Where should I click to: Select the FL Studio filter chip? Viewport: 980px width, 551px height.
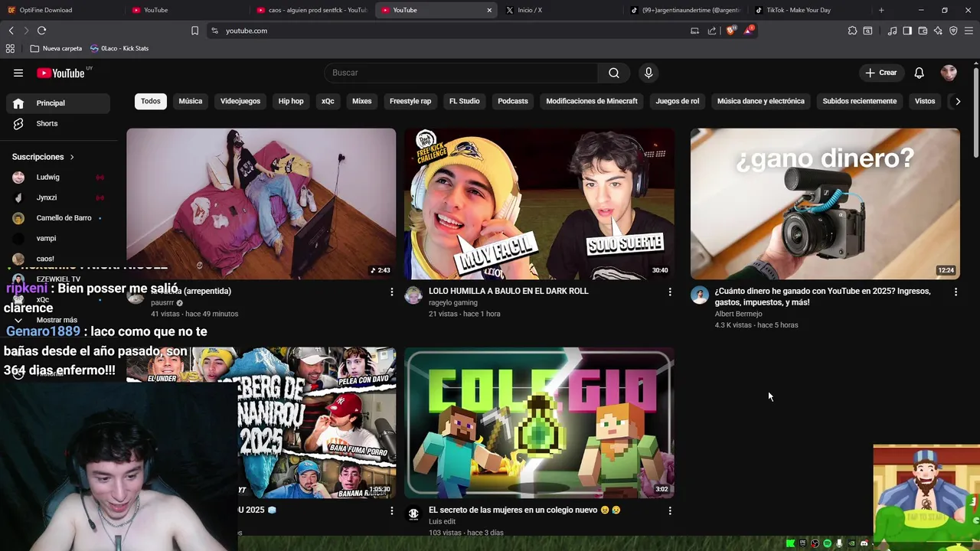click(464, 101)
